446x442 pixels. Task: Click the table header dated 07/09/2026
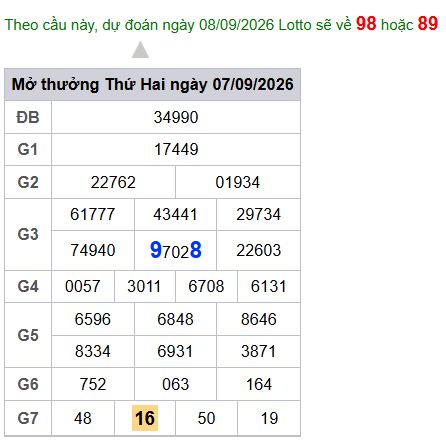pos(152,85)
